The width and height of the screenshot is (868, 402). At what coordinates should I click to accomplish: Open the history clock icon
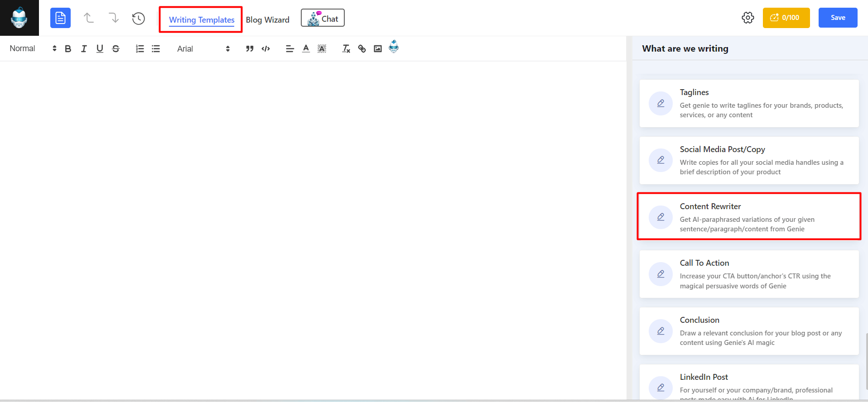[139, 19]
